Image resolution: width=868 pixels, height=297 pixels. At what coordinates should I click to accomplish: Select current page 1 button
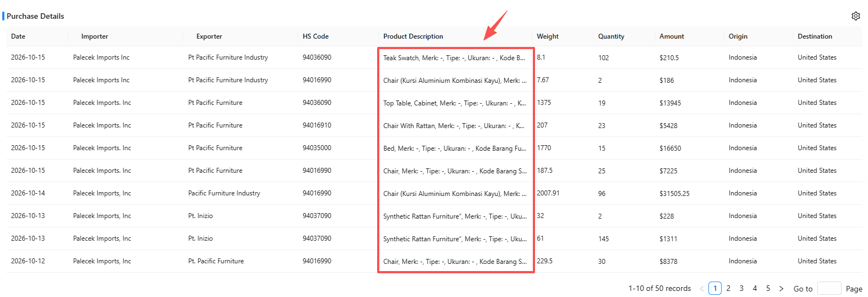715,288
